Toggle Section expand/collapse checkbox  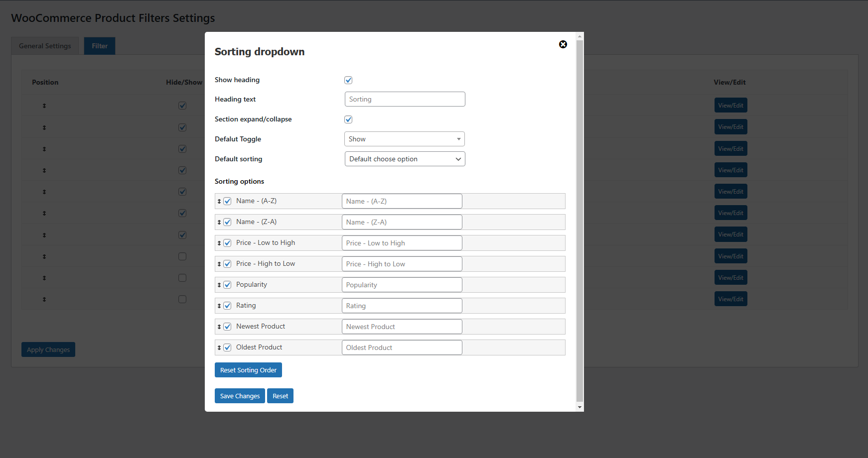(348, 119)
